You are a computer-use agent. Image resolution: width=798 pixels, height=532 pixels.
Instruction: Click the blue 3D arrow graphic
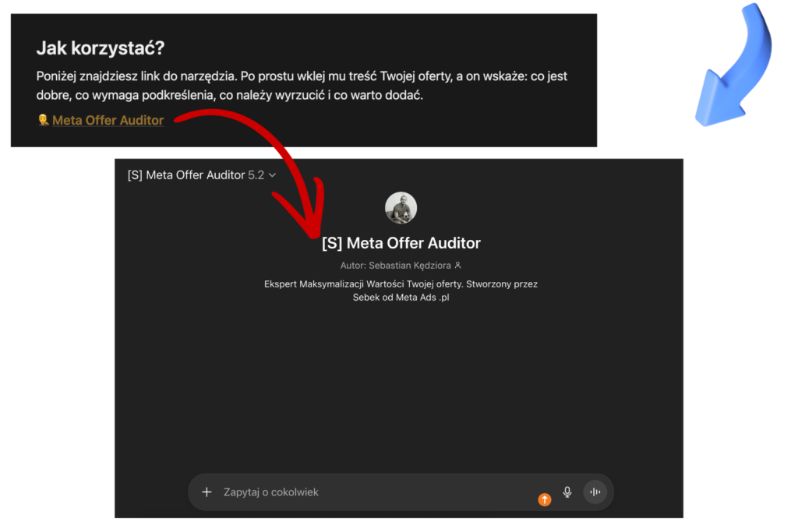(x=733, y=65)
